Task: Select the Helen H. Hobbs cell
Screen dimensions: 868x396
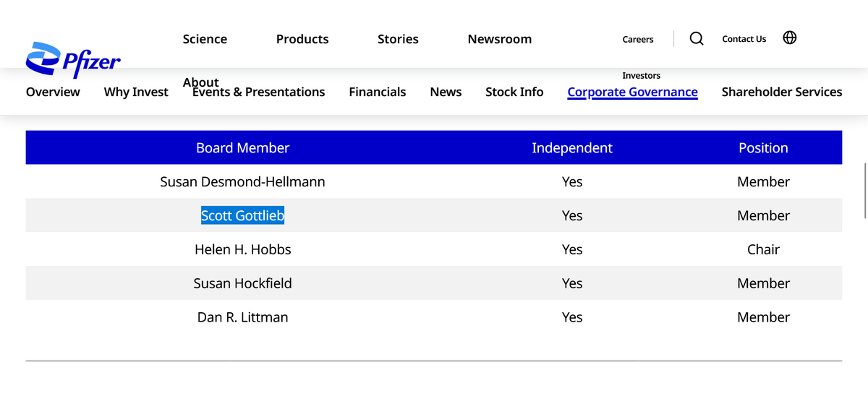Action: (x=243, y=249)
